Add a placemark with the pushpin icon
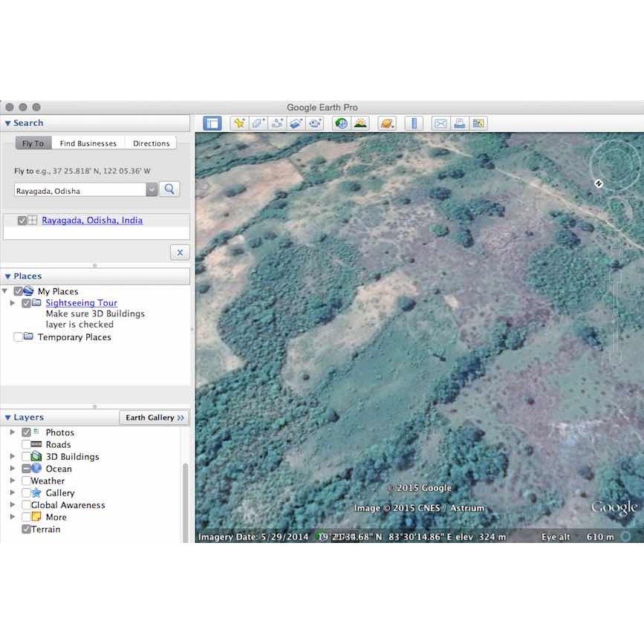The image size is (644, 644). click(x=239, y=123)
